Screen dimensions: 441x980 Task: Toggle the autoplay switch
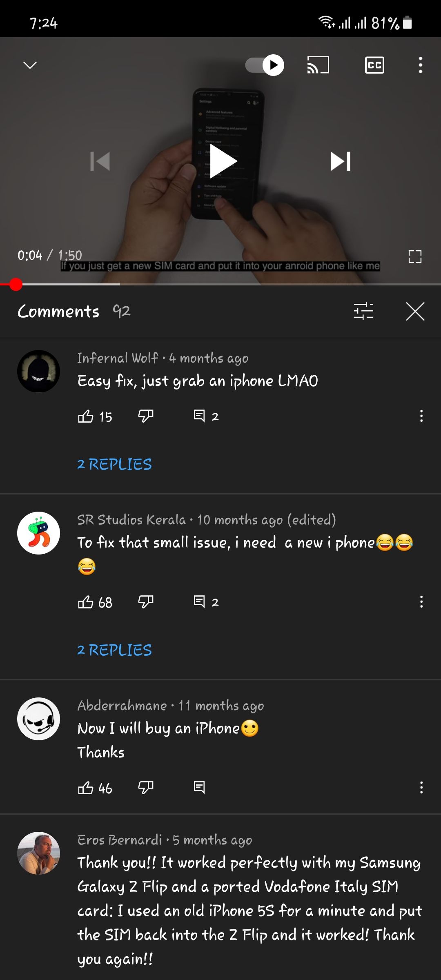[265, 65]
